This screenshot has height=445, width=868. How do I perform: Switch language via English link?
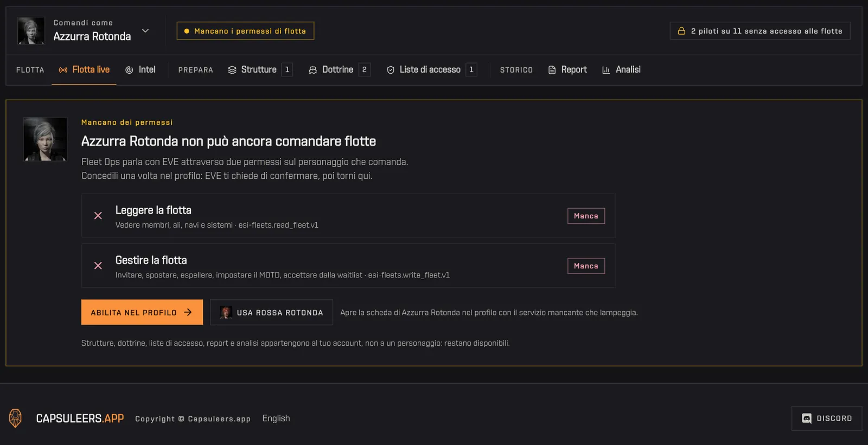coord(276,418)
